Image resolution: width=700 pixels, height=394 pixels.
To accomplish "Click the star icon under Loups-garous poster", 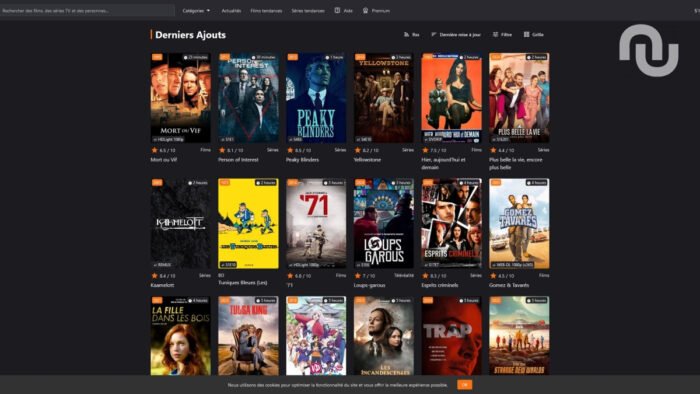I will 358,275.
